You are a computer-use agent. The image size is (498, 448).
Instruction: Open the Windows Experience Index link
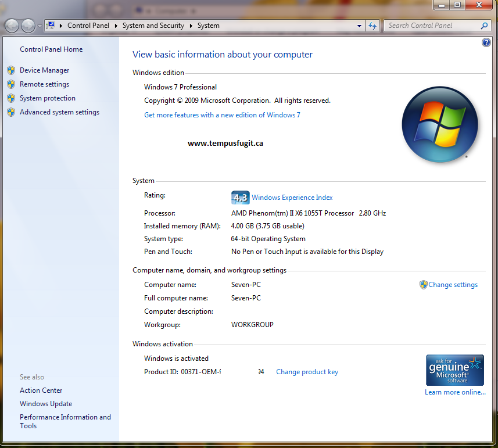tap(292, 198)
